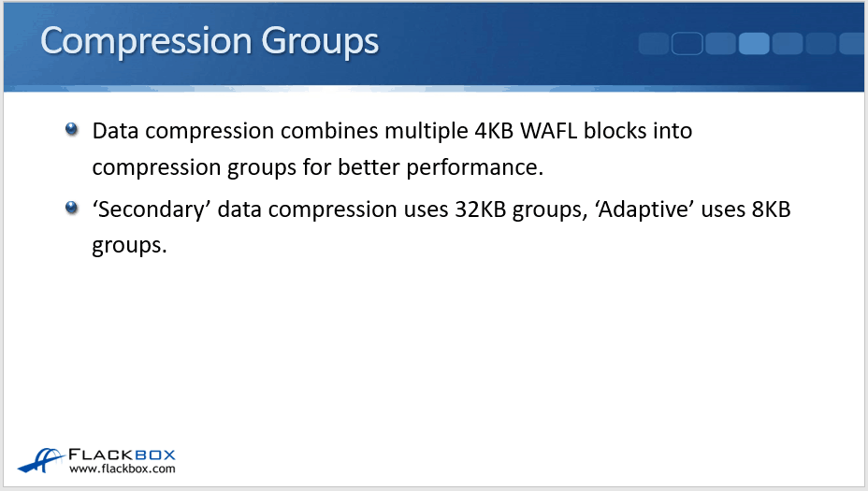
Task: Click the square between outlined and brightest squares
Action: tap(720, 44)
